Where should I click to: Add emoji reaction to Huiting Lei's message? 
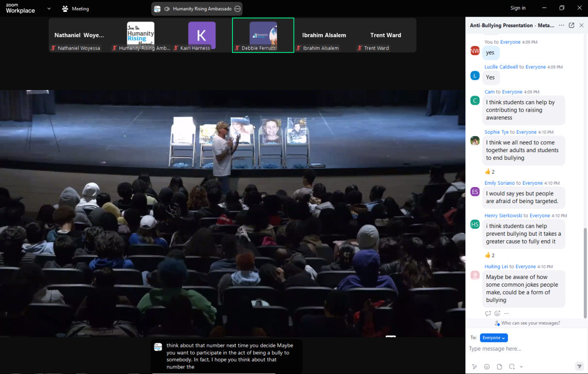pyautogui.click(x=497, y=313)
